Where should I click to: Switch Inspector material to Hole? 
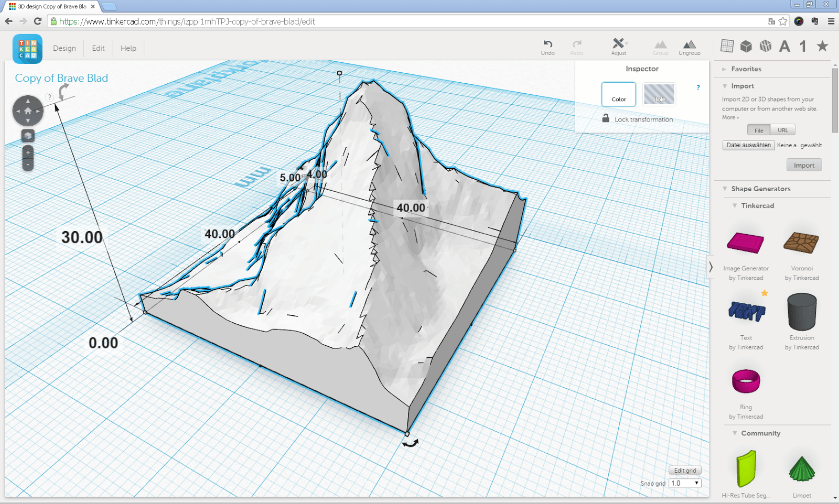(659, 94)
